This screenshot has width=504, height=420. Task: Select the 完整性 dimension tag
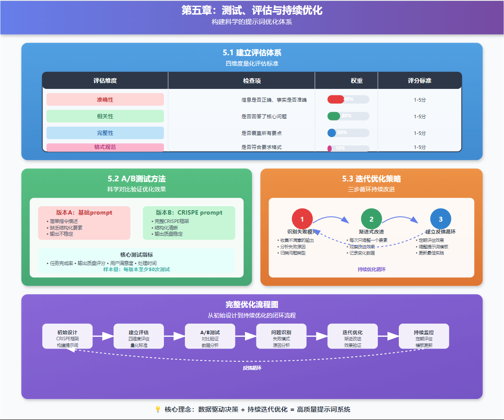105,133
